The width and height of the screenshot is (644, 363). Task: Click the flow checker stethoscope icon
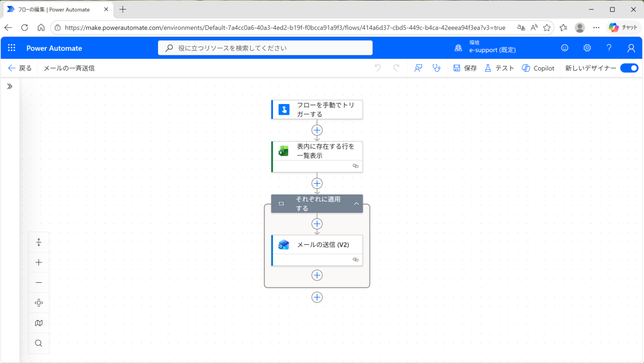tap(436, 68)
